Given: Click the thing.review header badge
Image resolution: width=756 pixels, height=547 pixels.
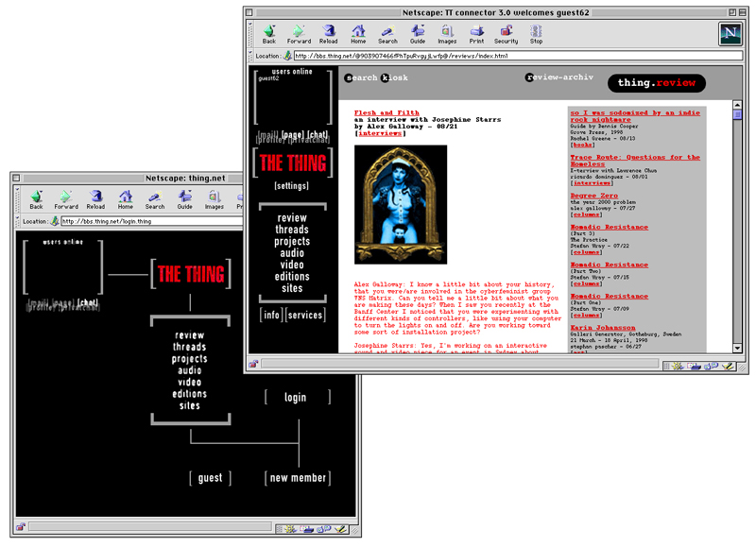Looking at the screenshot, I should pos(657,83).
